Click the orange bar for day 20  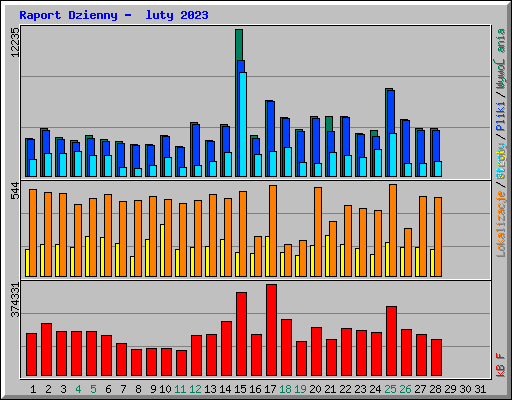(x=318, y=232)
